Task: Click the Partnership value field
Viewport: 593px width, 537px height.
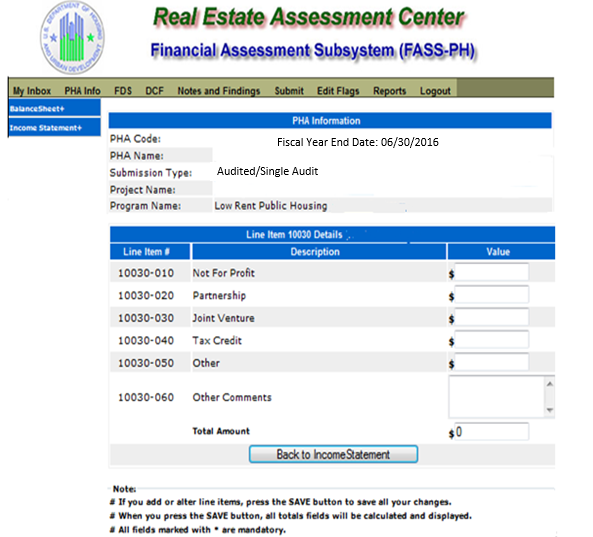Action: [491, 295]
